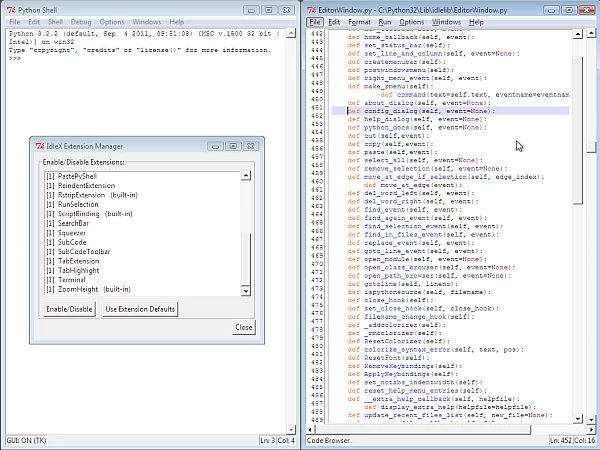
Task: Minimize the Python Shell window
Action: (251, 10)
